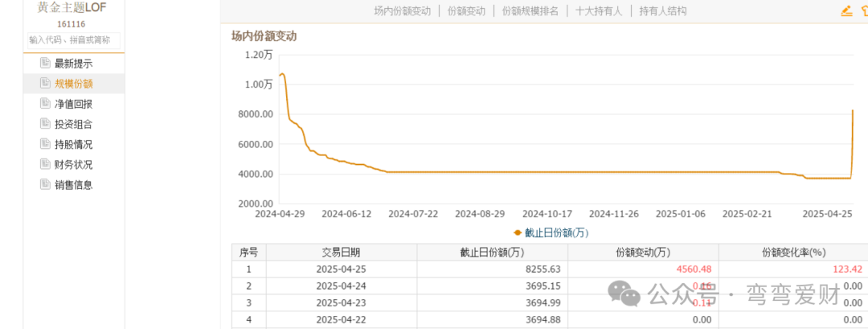Click the red change rate 123.42
This screenshot has height=329, width=868.
tap(848, 269)
